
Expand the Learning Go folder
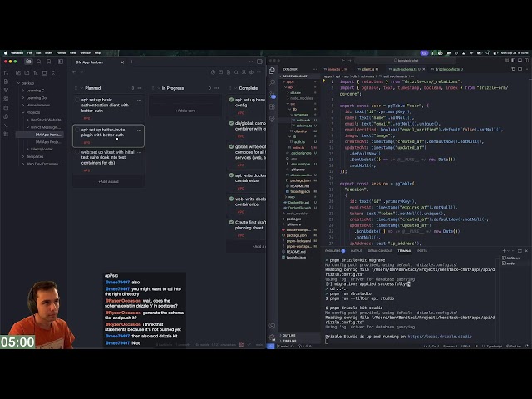23,98
